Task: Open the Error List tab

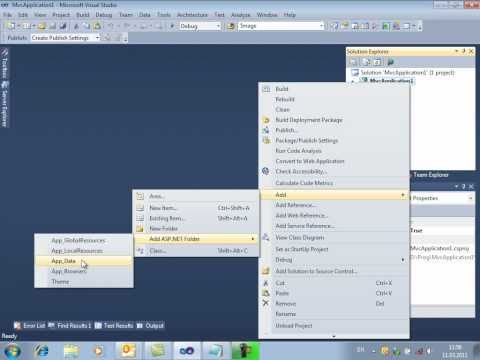Action: (x=30, y=325)
